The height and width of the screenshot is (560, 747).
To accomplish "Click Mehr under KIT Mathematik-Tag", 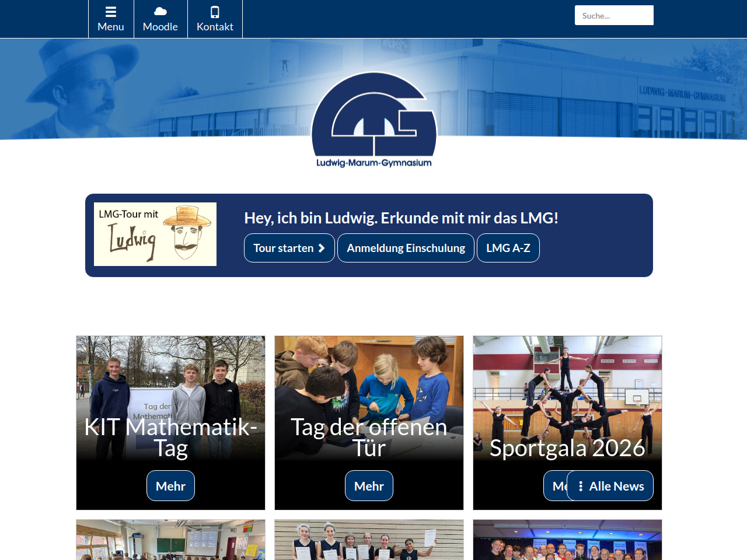I will (170, 486).
